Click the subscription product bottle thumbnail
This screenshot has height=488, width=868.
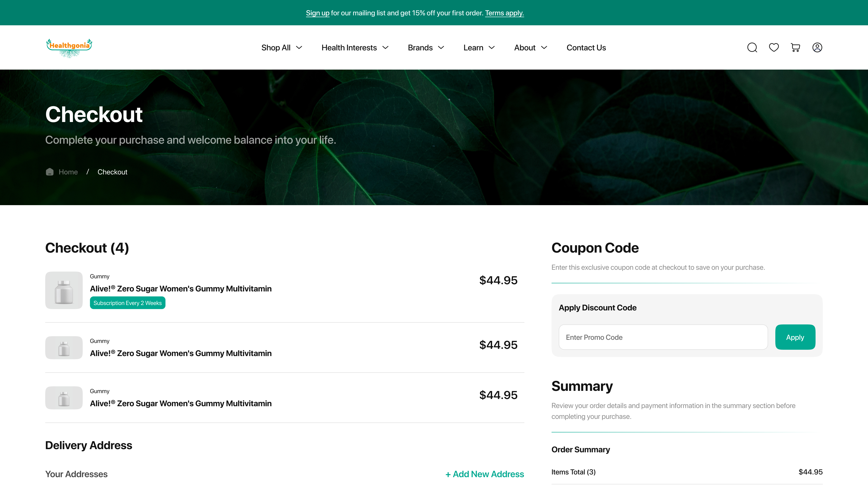[64, 290]
